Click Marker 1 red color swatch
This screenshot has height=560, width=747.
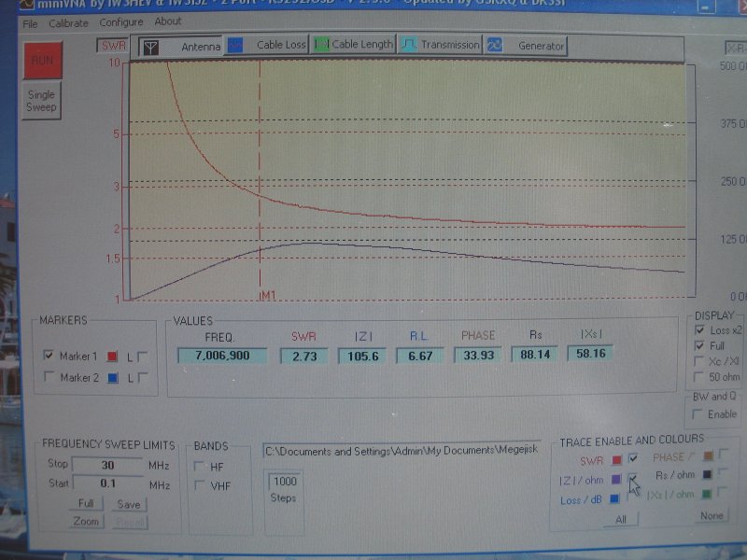pos(112,357)
